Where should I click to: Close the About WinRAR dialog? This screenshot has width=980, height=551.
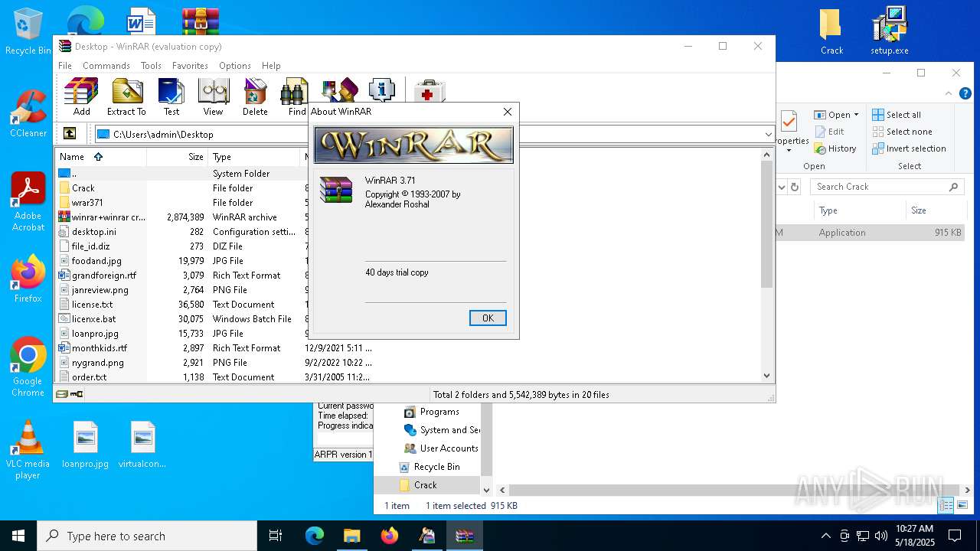507,112
